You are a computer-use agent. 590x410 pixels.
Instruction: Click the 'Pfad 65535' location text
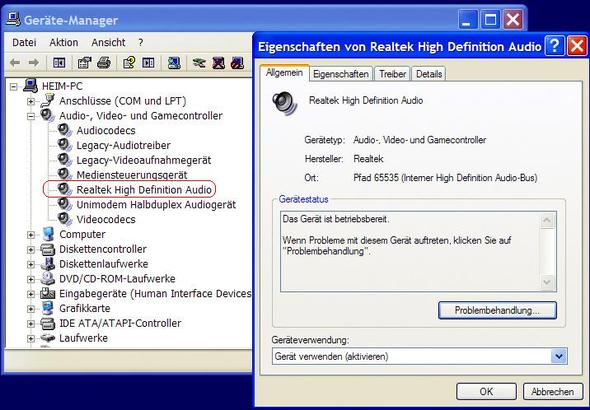coord(445,178)
